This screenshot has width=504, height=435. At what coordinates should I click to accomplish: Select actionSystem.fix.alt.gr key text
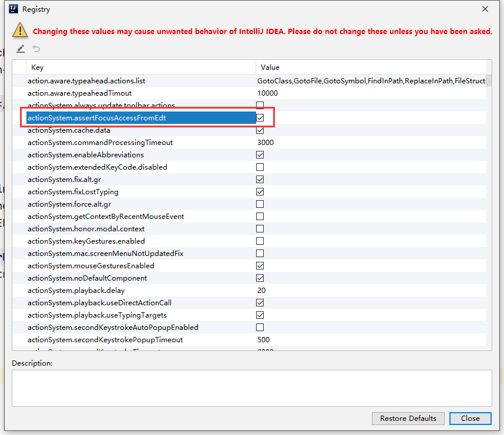tap(64, 180)
